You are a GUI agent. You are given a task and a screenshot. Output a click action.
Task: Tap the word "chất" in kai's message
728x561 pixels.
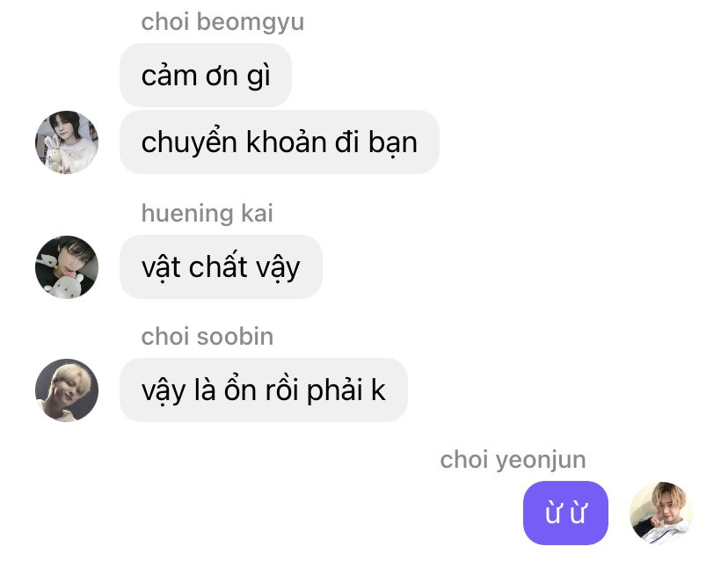[x=219, y=266]
